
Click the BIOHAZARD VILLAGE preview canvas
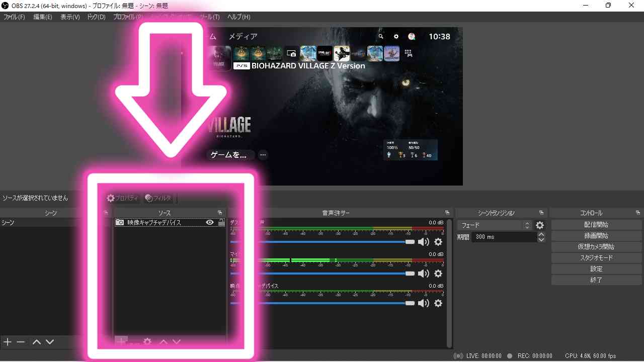coord(322,106)
